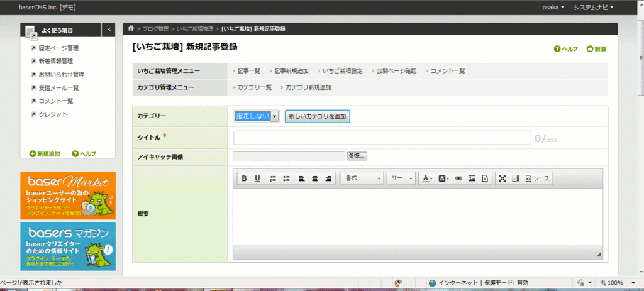Viewport: 644px width, 291px height.
Task: Open the カテゴリー select dropdown
Action: click(257, 116)
